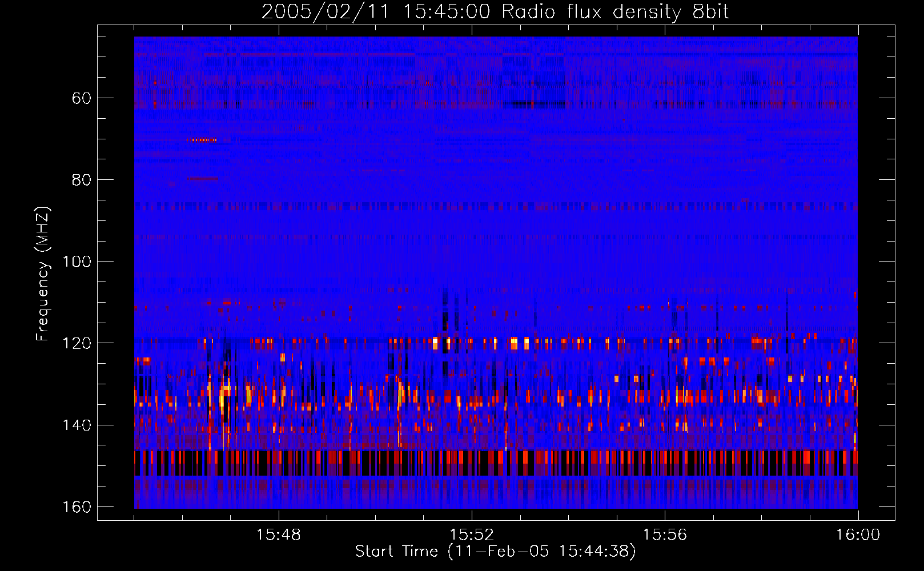This screenshot has width=924, height=571.
Task: Click the 100 frequency tick label
Action: 77,262
